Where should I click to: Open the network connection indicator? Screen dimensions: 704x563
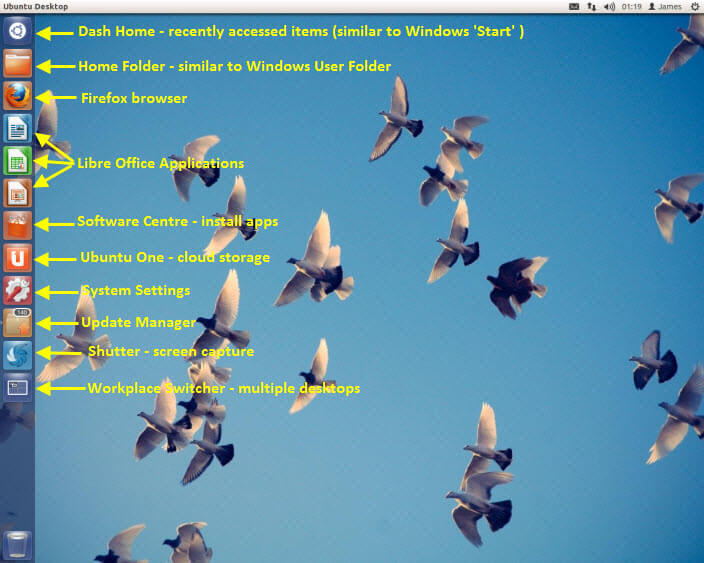click(592, 6)
